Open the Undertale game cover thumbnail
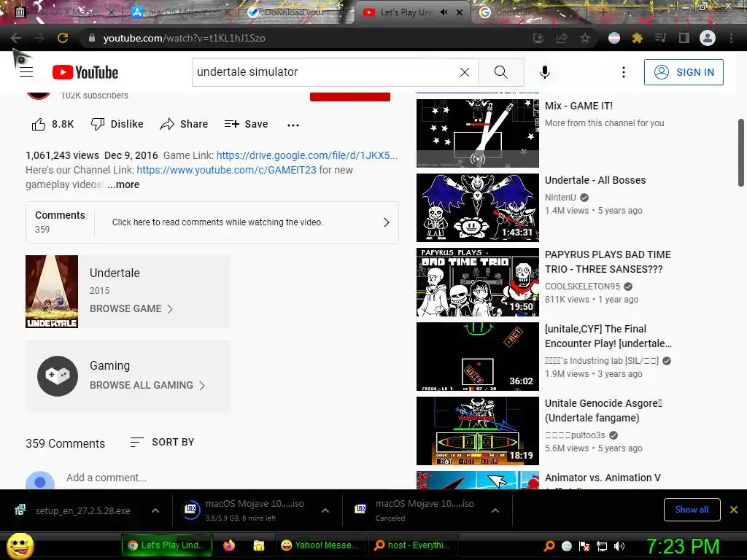The height and width of the screenshot is (560, 747). (x=52, y=292)
